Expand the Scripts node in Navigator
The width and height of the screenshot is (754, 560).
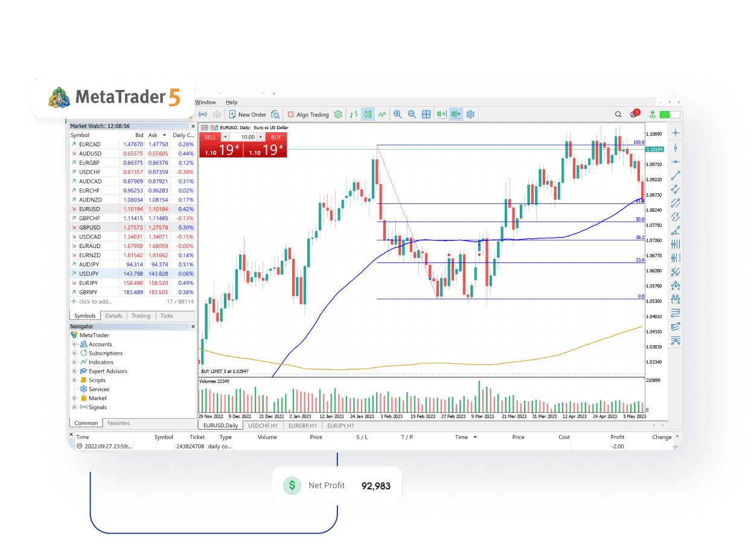point(74,380)
